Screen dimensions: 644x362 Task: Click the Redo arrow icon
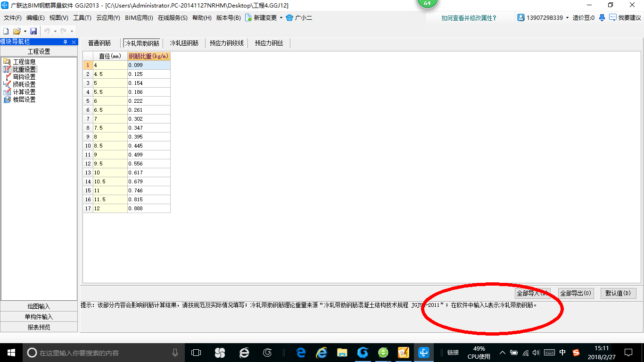(63, 31)
